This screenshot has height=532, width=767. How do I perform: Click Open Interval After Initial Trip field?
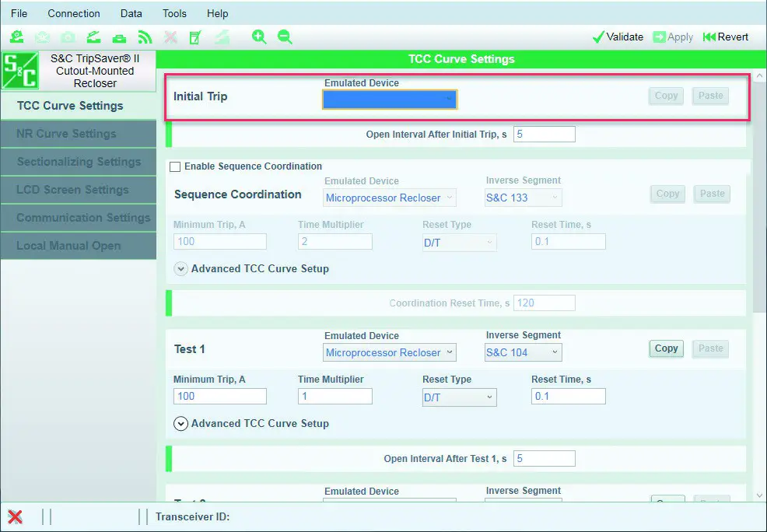(544, 135)
